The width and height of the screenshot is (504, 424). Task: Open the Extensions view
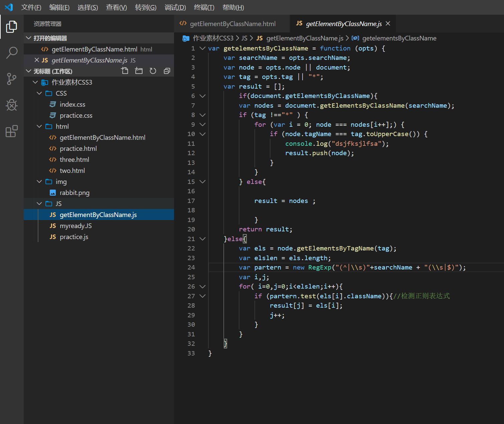(x=12, y=131)
